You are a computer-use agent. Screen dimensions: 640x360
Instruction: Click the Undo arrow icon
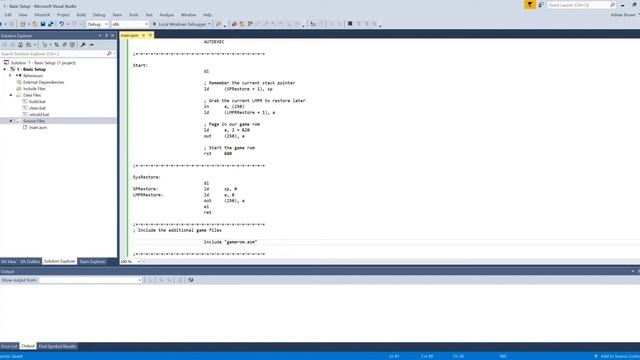pyautogui.click(x=62, y=24)
